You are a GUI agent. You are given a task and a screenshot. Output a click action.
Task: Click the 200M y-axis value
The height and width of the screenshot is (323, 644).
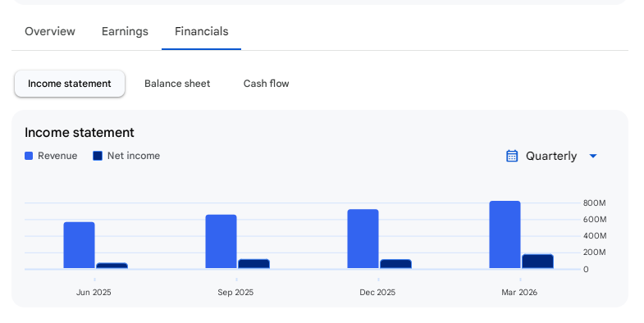click(x=594, y=252)
